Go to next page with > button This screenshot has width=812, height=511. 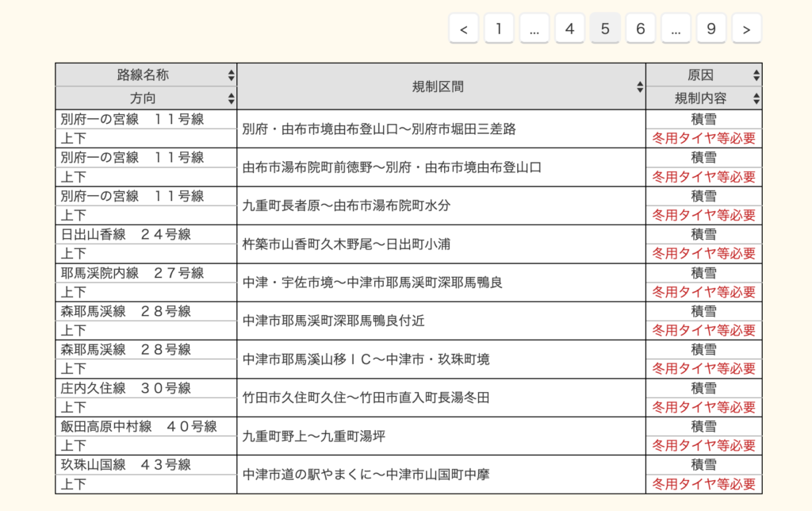tap(746, 29)
